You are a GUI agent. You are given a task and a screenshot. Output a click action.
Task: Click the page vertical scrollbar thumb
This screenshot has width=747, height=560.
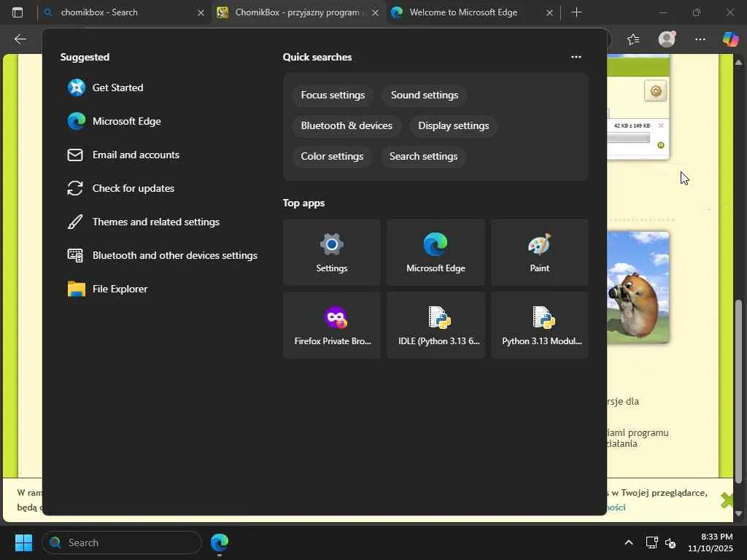click(x=739, y=391)
